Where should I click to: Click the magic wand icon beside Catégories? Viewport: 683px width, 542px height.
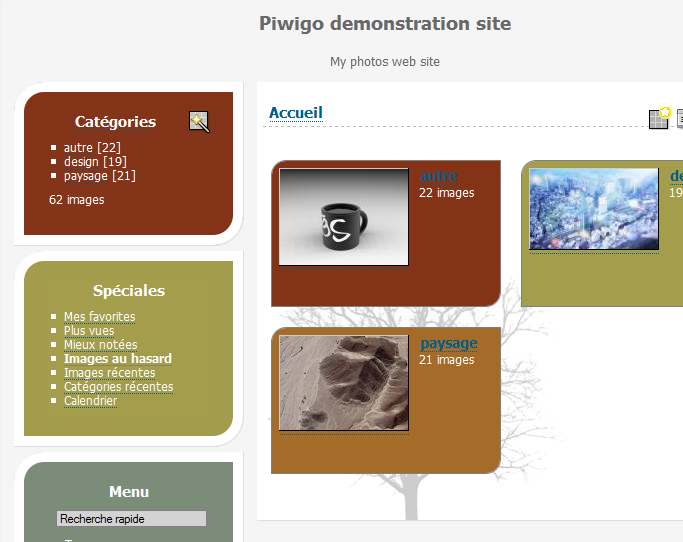click(x=199, y=122)
